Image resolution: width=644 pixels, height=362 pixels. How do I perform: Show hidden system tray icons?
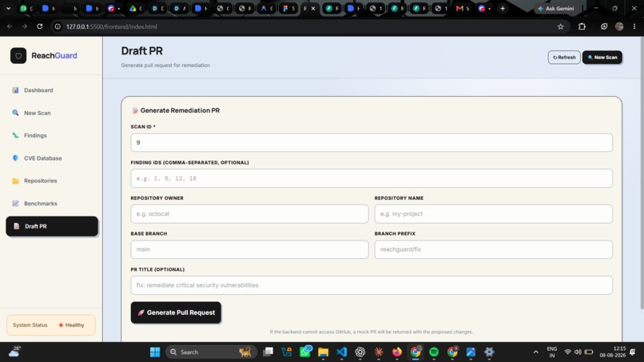pos(535,352)
